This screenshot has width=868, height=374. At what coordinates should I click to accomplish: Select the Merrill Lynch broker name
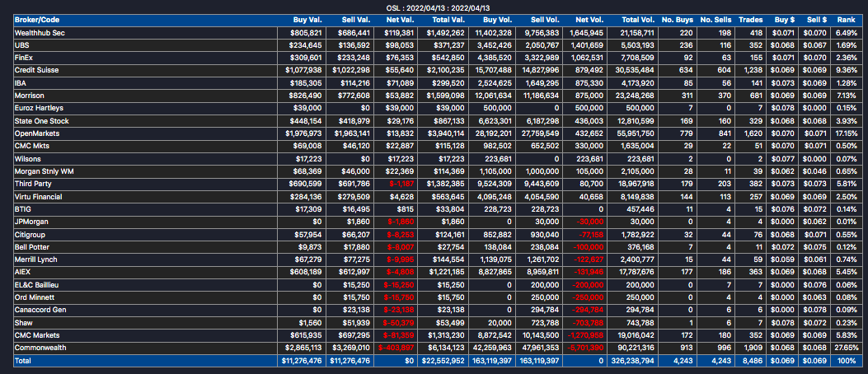click(36, 259)
